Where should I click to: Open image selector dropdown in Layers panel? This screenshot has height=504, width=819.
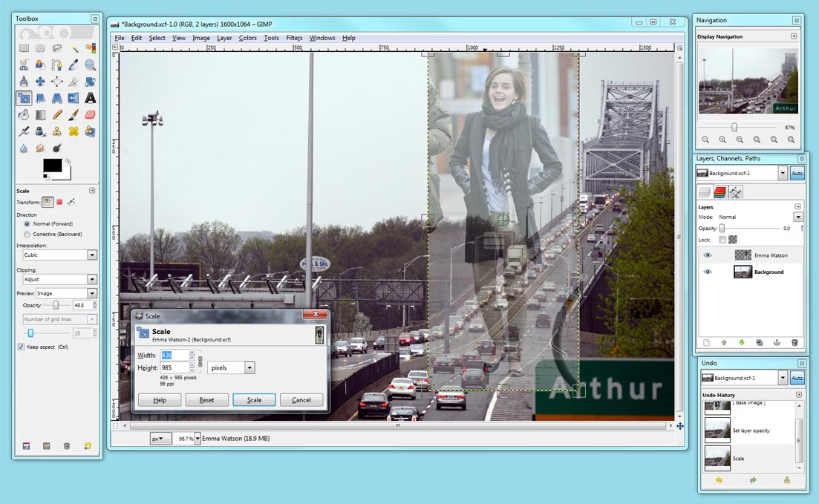783,174
